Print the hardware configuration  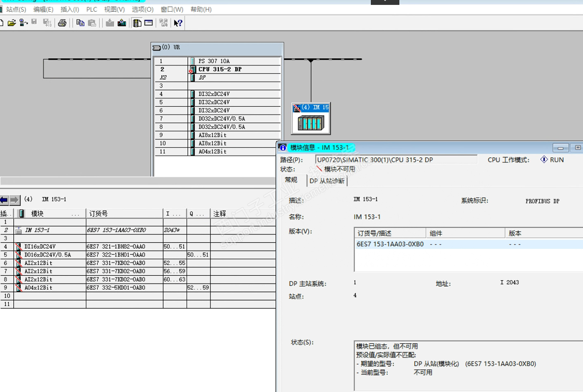coord(62,23)
